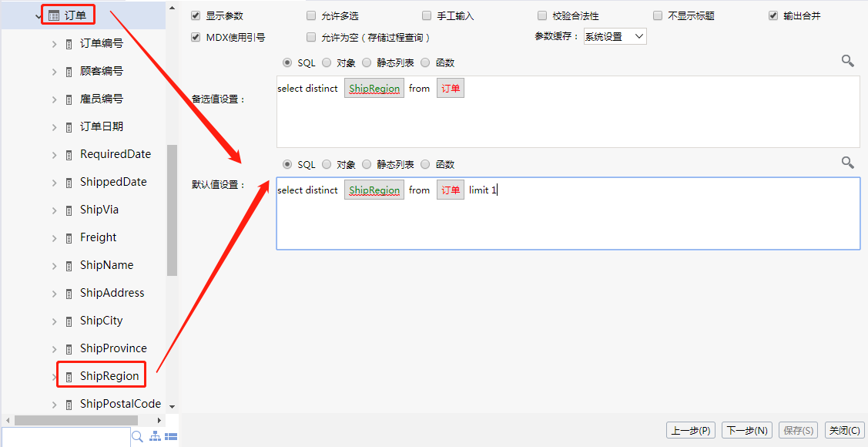This screenshot has width=868, height=447.
Task: Click the field icon beside RequiredDate
Action: [69, 155]
